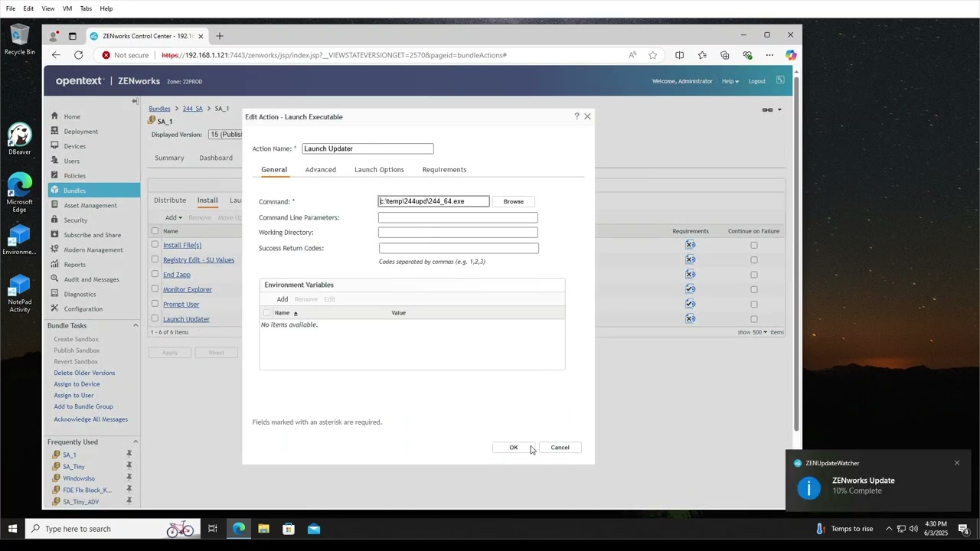Viewport: 980px width, 551px height.
Task: Sort environment variables by Name column
Action: click(282, 313)
